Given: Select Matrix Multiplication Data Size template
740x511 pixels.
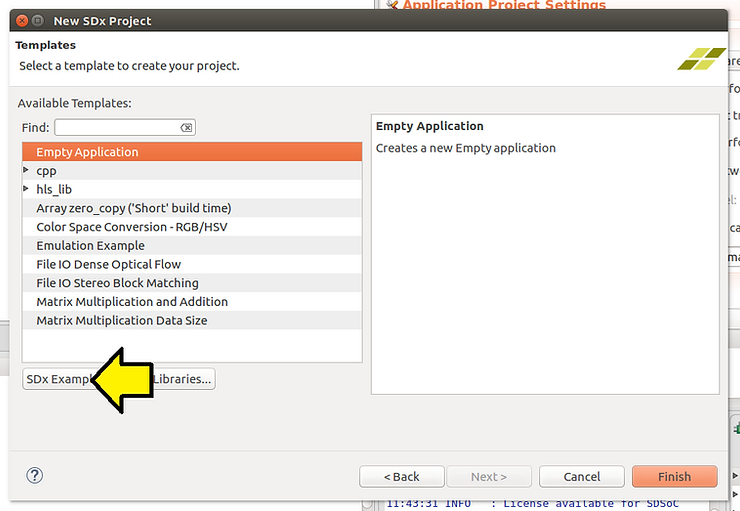Looking at the screenshot, I should (x=121, y=321).
